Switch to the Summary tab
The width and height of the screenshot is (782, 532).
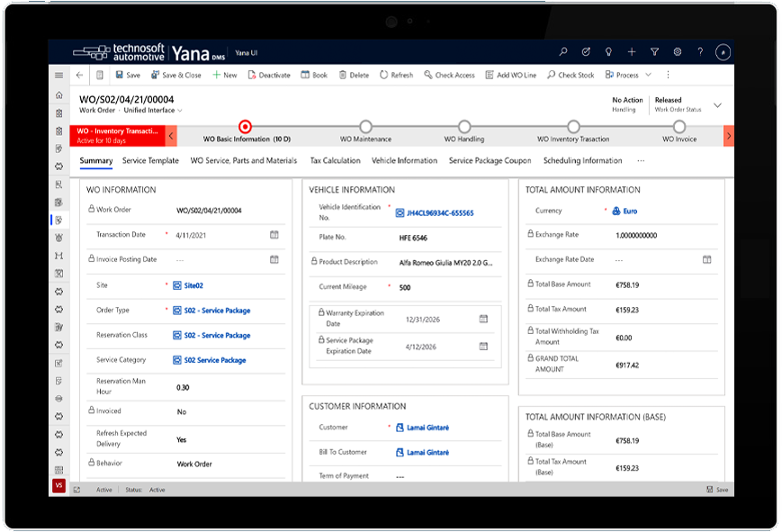95,161
